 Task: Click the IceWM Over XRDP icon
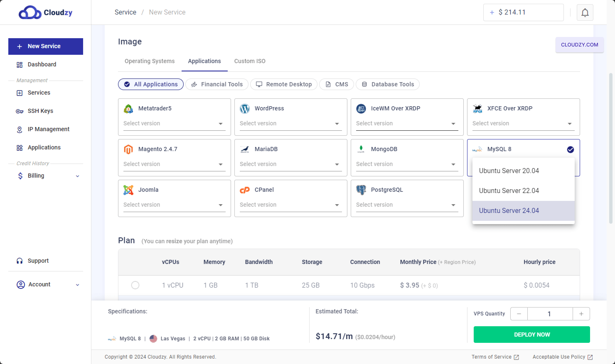[361, 109]
